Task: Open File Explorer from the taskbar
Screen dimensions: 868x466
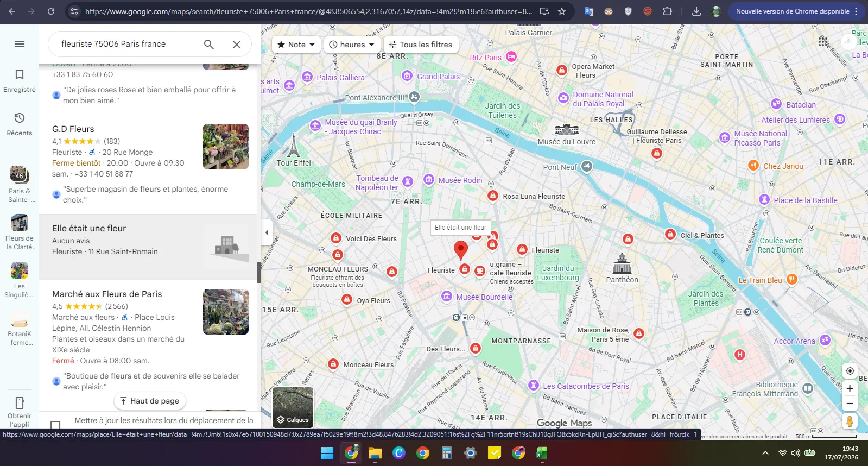Action: (375, 453)
